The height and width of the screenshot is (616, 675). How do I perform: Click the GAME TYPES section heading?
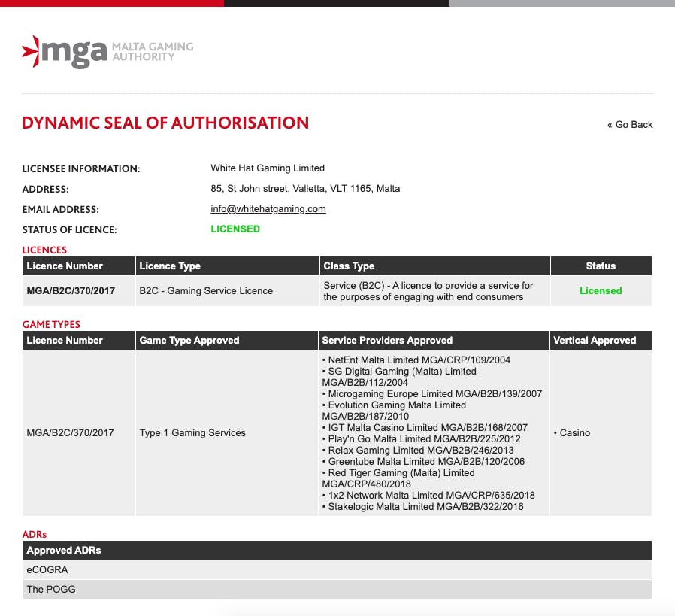pos(51,324)
